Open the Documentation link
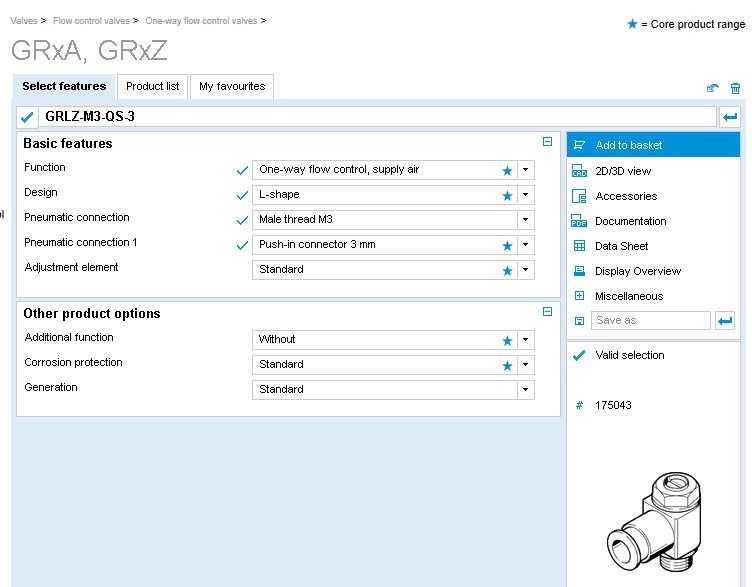The height and width of the screenshot is (587, 752). 631,221
